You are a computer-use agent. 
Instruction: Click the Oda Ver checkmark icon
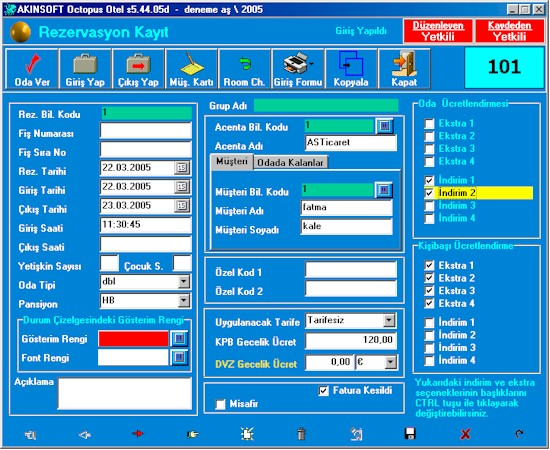pos(32,63)
